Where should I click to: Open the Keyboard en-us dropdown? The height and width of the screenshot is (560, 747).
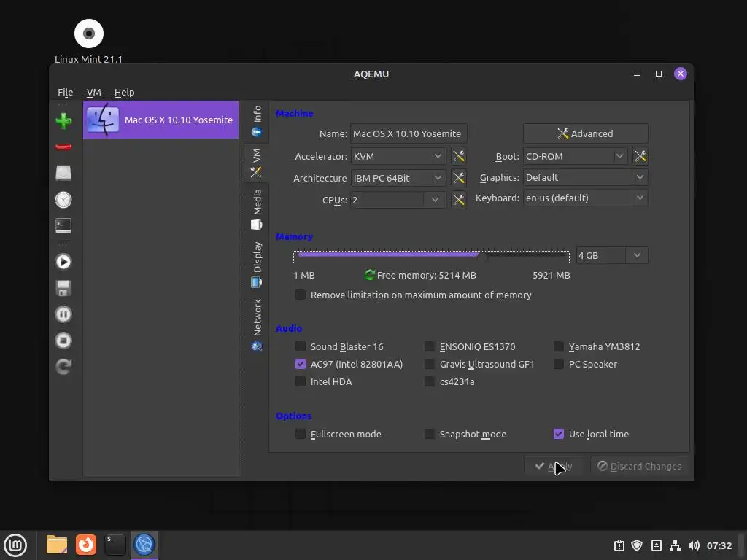tap(586, 198)
